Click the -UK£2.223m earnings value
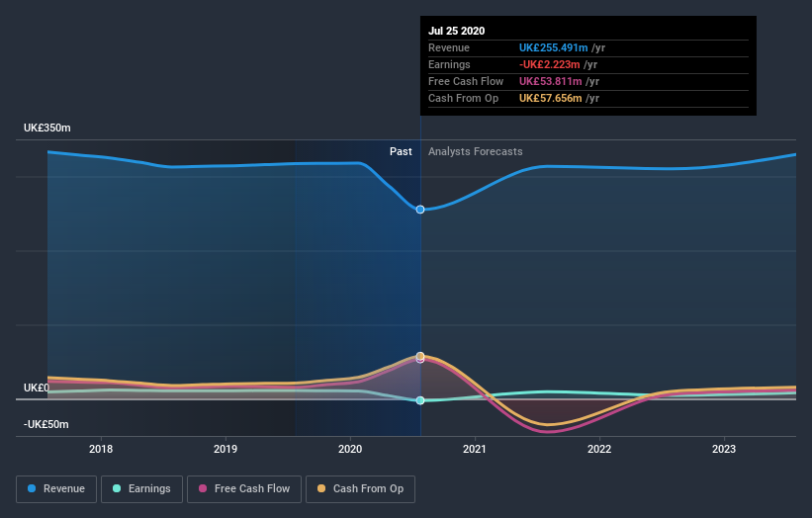 point(550,64)
